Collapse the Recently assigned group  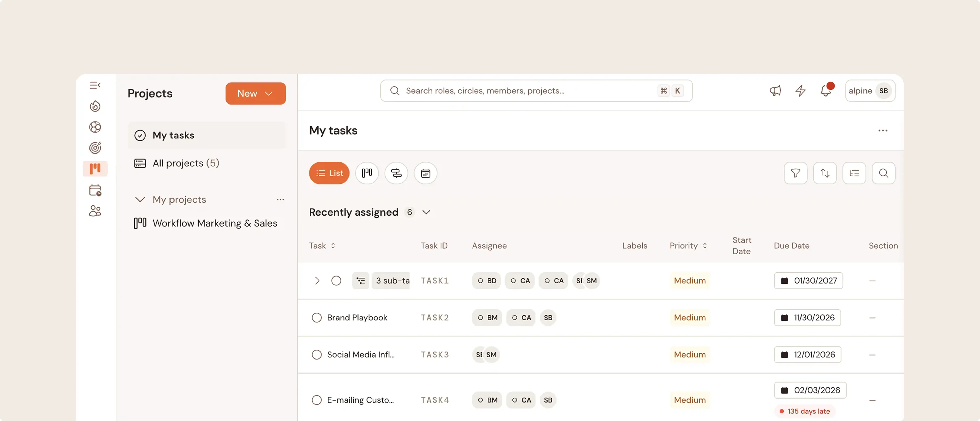[426, 212]
